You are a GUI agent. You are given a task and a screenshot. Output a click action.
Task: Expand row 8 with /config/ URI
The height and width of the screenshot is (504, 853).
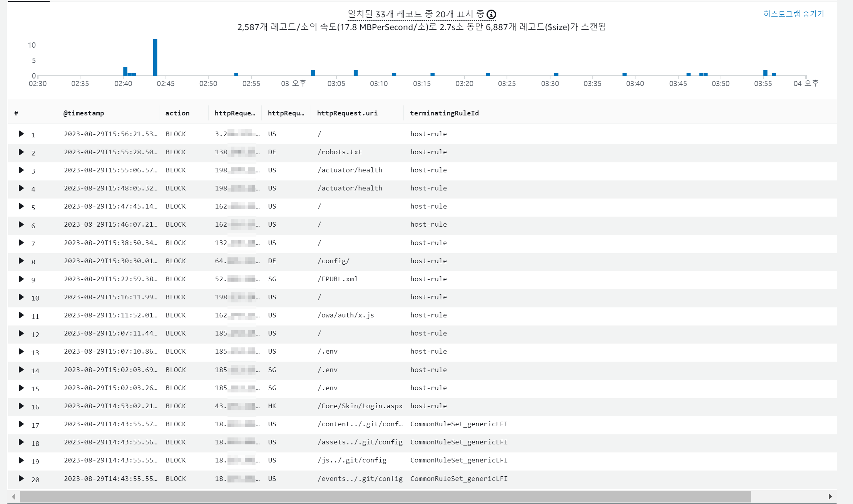[21, 261]
